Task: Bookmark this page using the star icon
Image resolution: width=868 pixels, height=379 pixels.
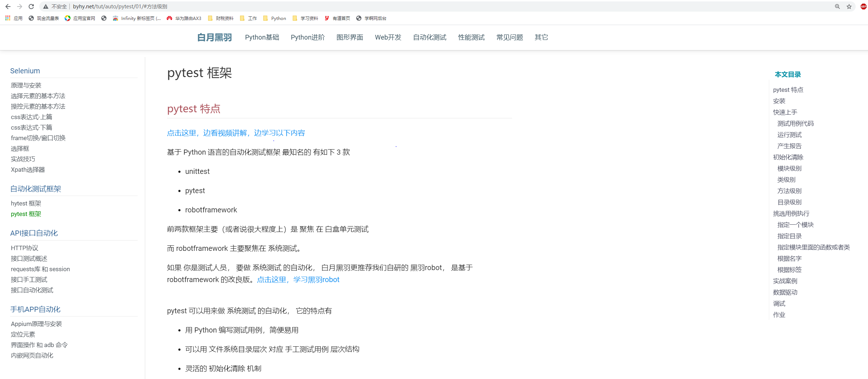Action: tap(849, 6)
